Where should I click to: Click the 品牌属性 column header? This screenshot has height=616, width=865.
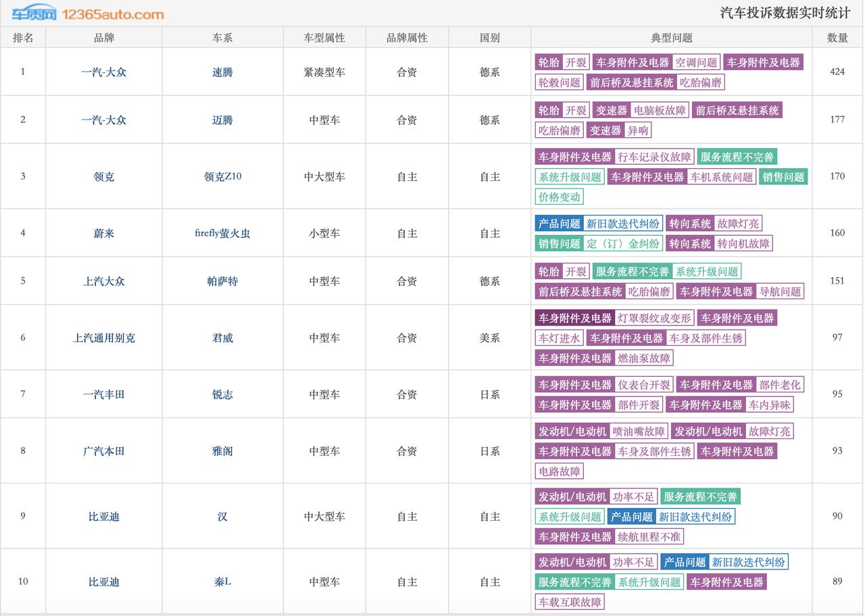click(407, 38)
